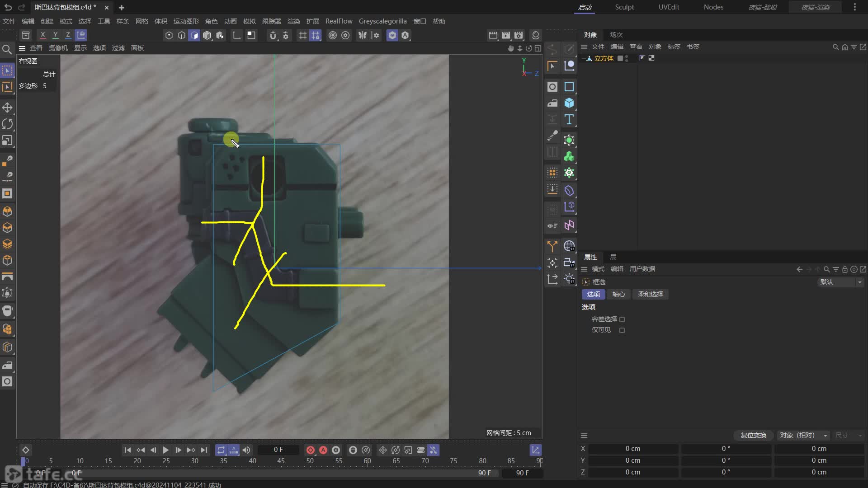Open render settings clapper with gear
Screen dimensions: 868x488
click(519, 35)
